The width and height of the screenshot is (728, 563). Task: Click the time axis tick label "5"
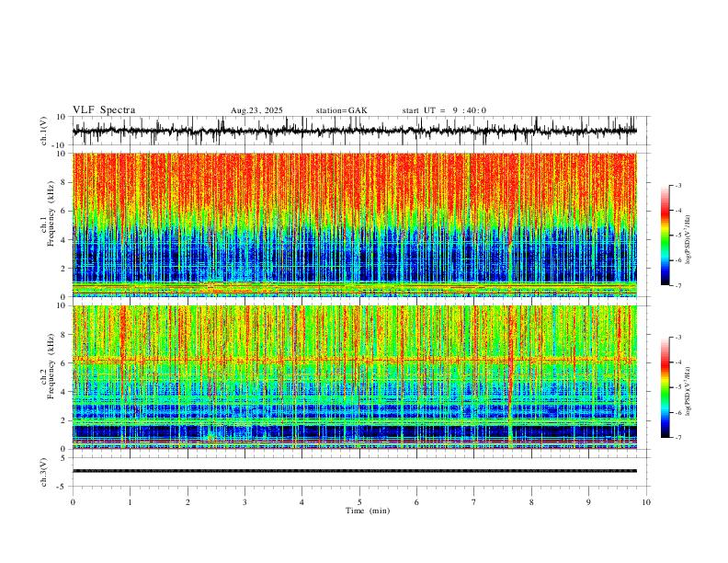click(359, 502)
